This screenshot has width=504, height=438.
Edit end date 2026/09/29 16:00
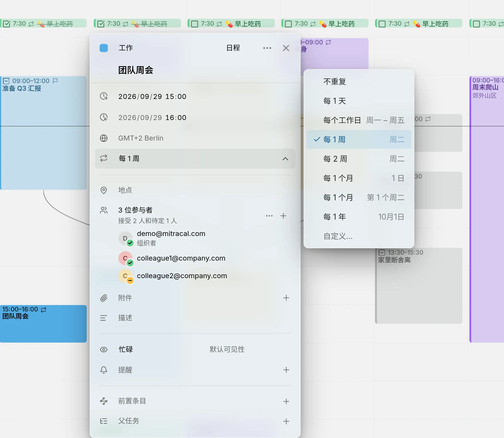(152, 117)
